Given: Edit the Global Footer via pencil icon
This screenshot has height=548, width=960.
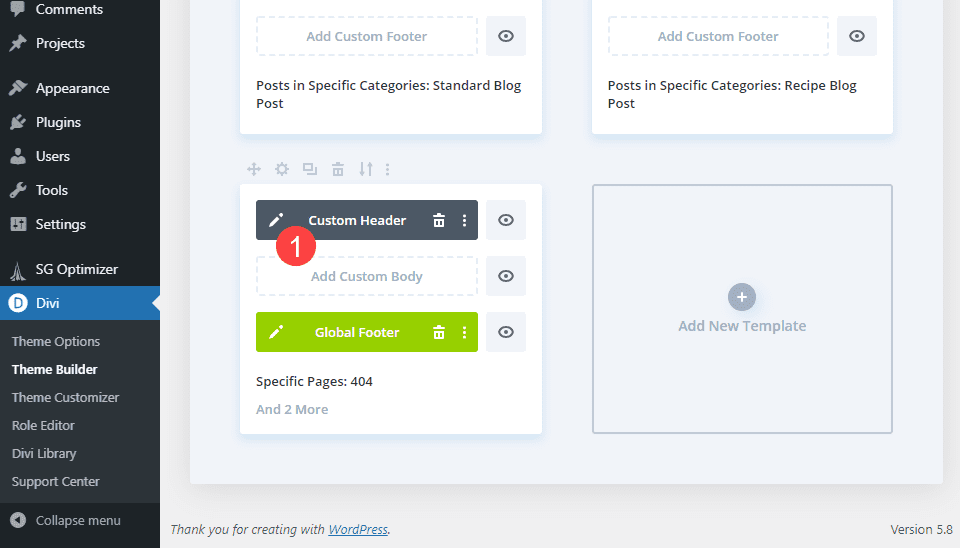Looking at the screenshot, I should pyautogui.click(x=276, y=332).
